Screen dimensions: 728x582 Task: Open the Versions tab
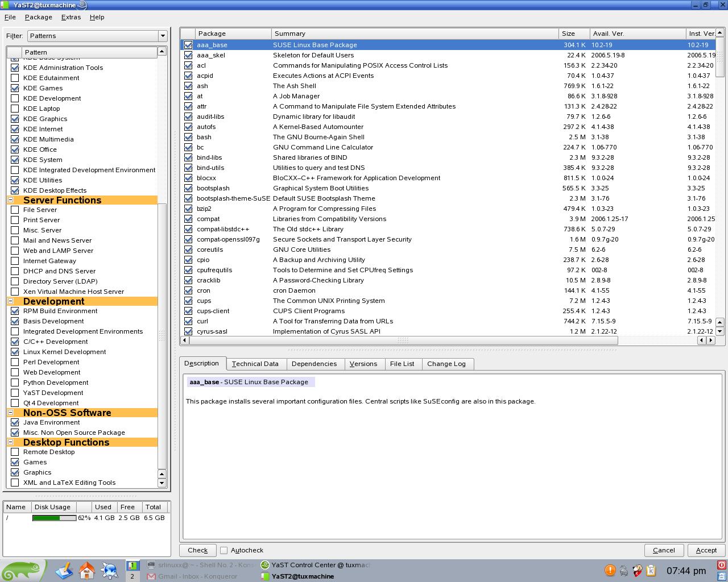pyautogui.click(x=363, y=364)
